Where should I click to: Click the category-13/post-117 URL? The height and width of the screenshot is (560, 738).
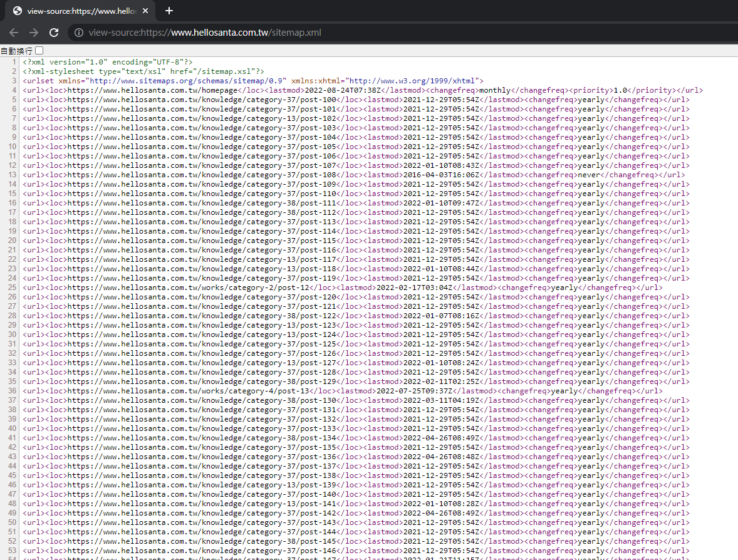(202, 260)
